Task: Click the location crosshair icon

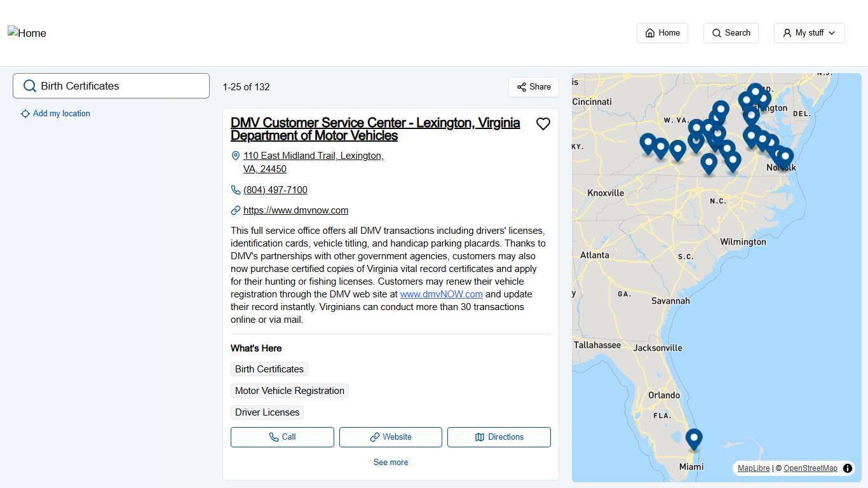Action: [x=25, y=114]
